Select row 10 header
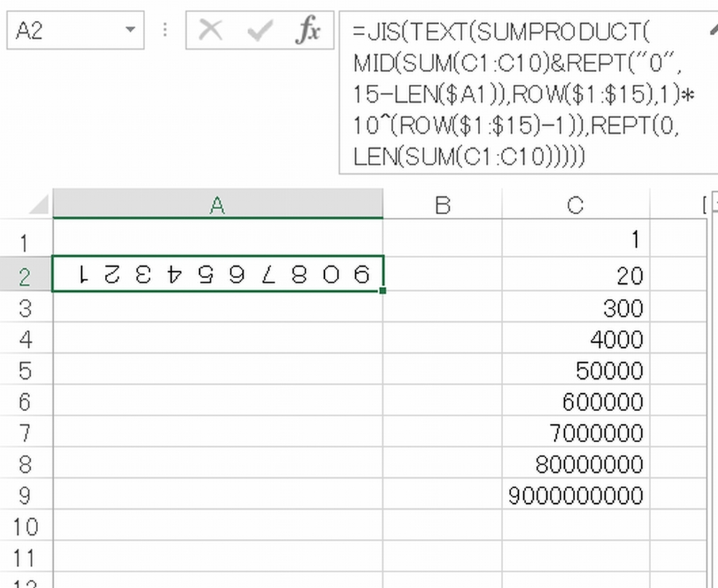The height and width of the screenshot is (588, 718). 26,526
